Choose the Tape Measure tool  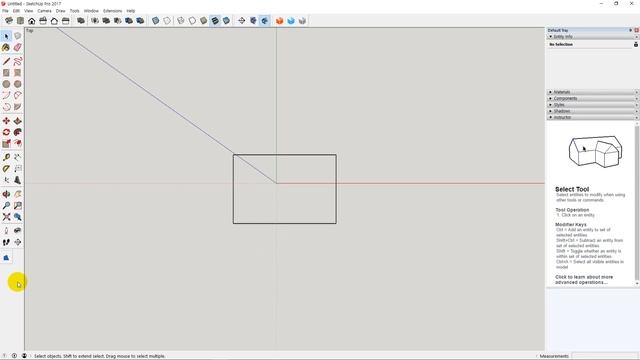[6, 157]
